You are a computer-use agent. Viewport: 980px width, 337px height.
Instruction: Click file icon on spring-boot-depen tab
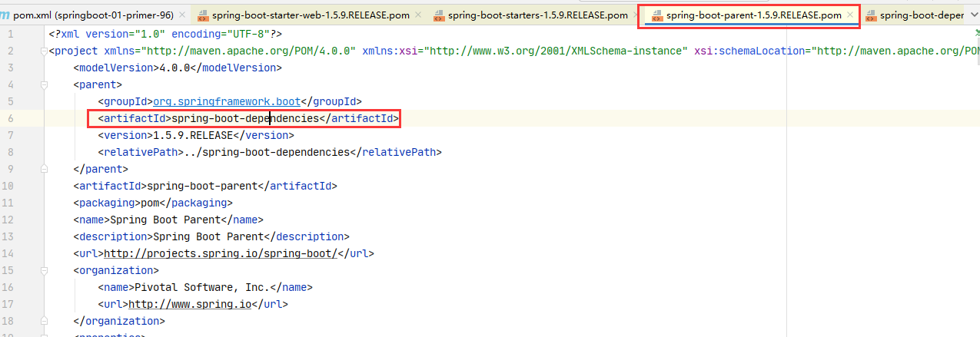[x=871, y=15]
